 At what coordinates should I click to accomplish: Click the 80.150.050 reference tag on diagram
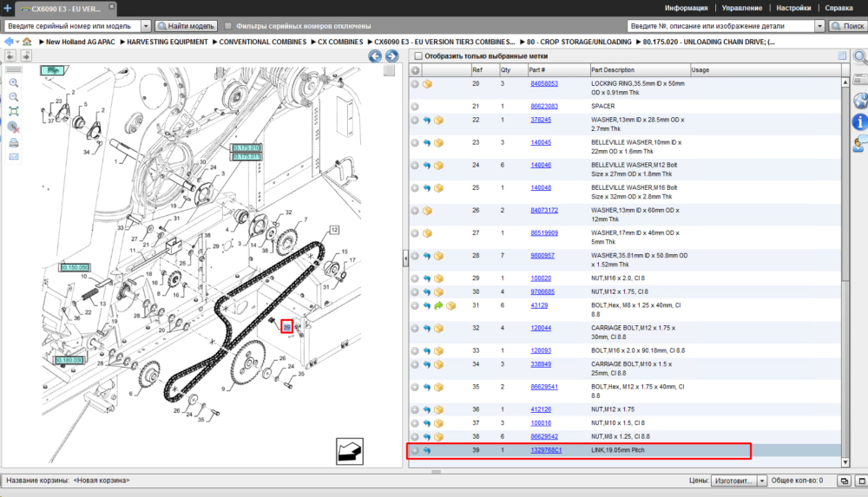75,267
